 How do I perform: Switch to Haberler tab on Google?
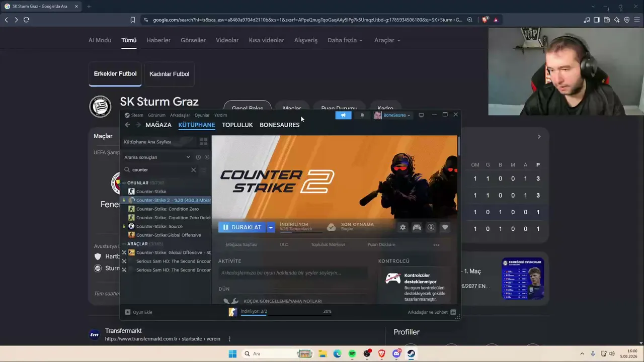point(158,40)
